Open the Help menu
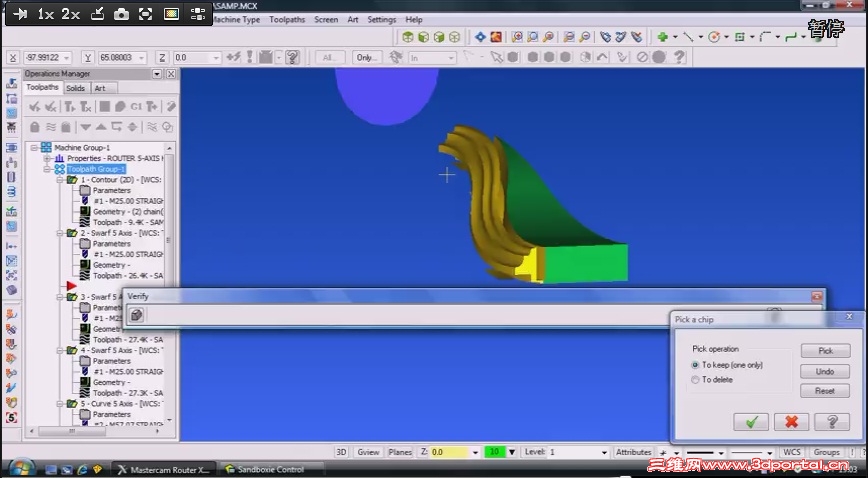 [x=414, y=19]
